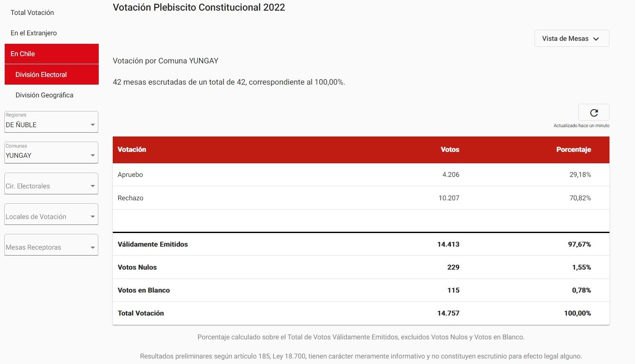635x364 pixels.
Task: Expand the Regiones dropdown showing DE ÑUBLE
Action: [51, 122]
